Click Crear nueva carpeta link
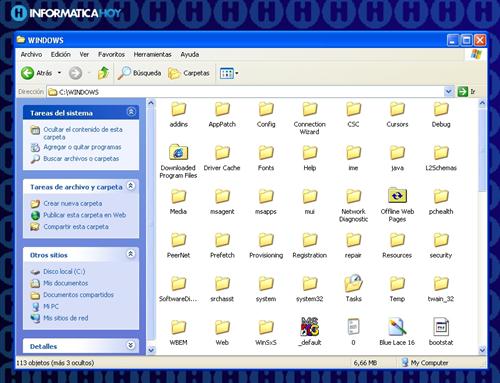The image size is (500, 383). 73,203
